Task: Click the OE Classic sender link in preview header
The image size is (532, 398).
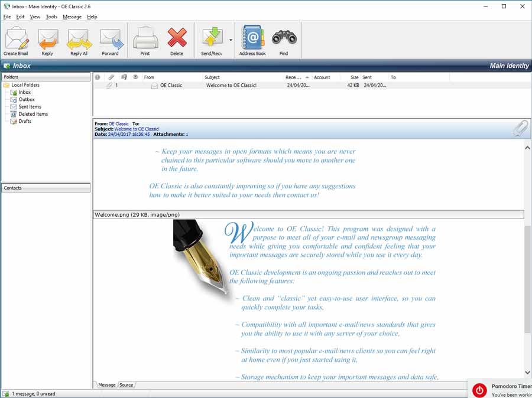Action: pos(118,124)
